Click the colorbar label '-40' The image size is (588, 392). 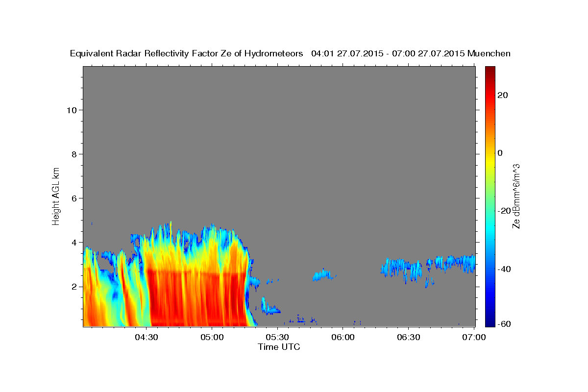click(x=504, y=269)
